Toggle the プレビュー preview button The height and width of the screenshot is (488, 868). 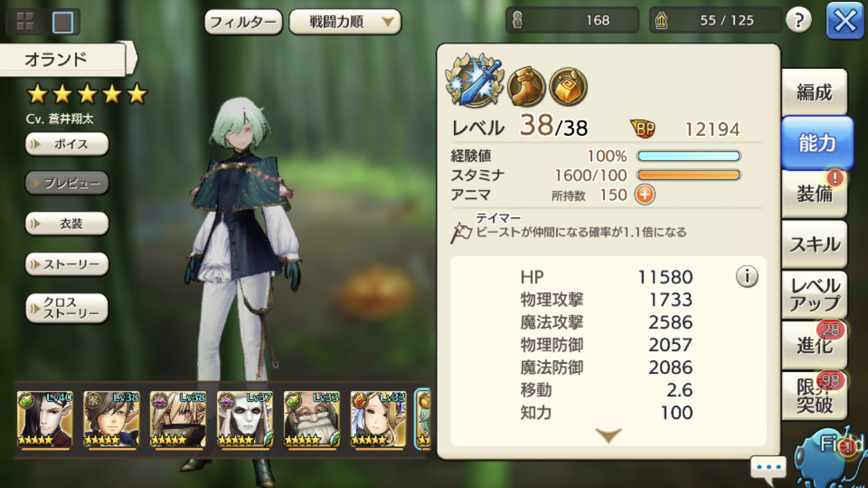coord(67,183)
